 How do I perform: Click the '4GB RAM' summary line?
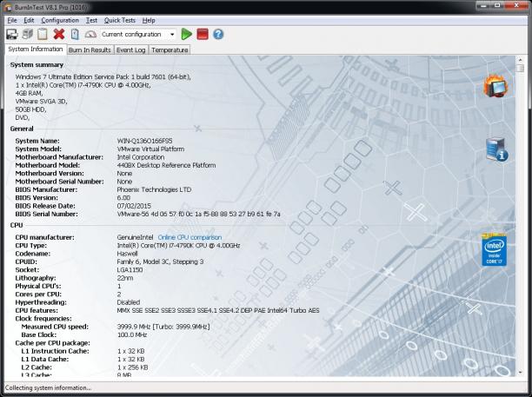[29, 93]
